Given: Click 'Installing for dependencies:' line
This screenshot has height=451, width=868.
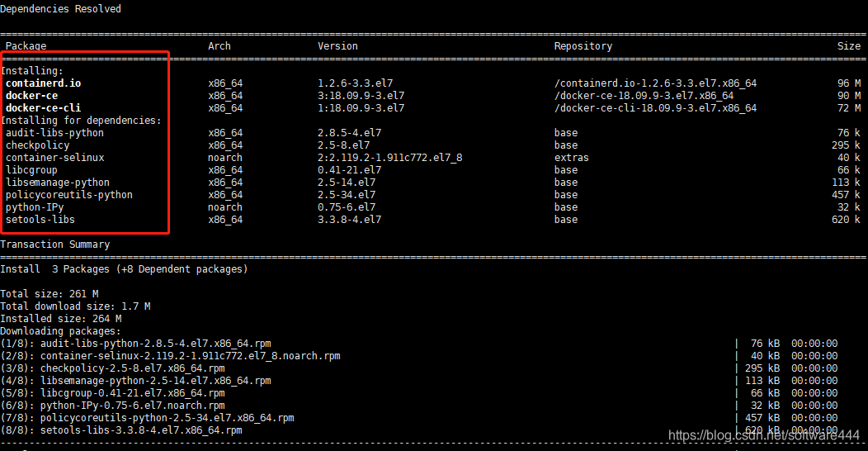Looking at the screenshot, I should click(81, 121).
